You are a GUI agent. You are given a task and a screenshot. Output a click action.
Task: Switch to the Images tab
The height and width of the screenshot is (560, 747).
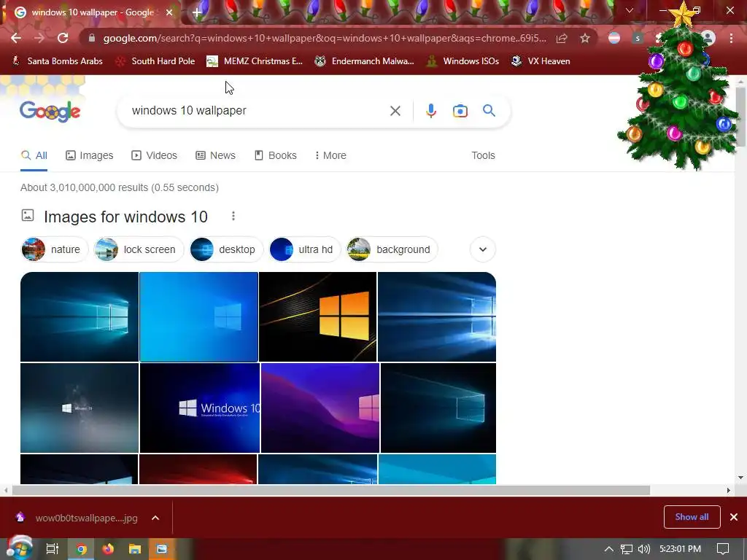90,156
